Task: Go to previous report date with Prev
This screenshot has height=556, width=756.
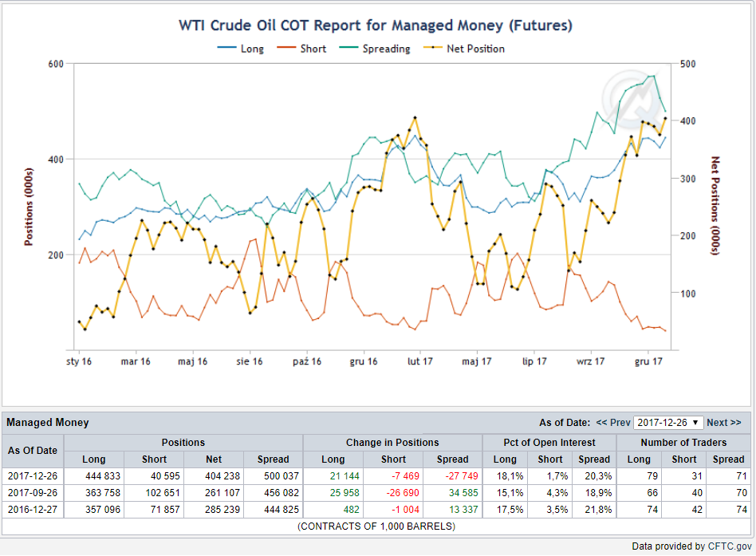Action: (x=612, y=423)
